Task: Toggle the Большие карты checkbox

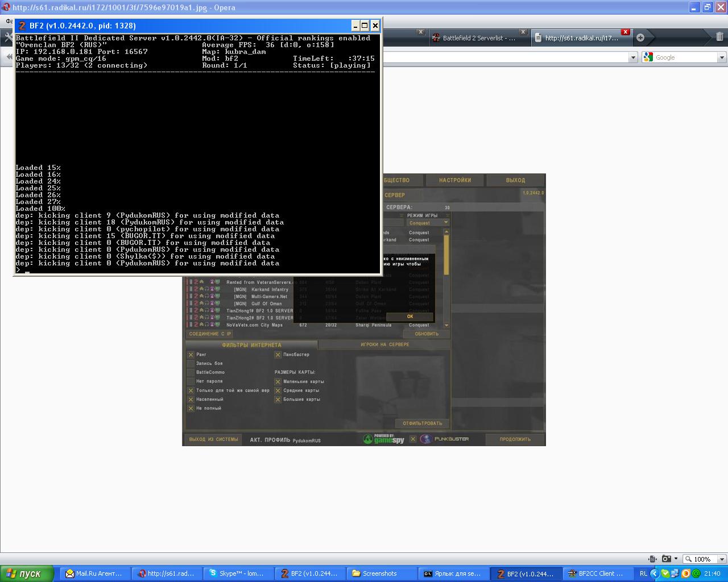Action: [278, 400]
